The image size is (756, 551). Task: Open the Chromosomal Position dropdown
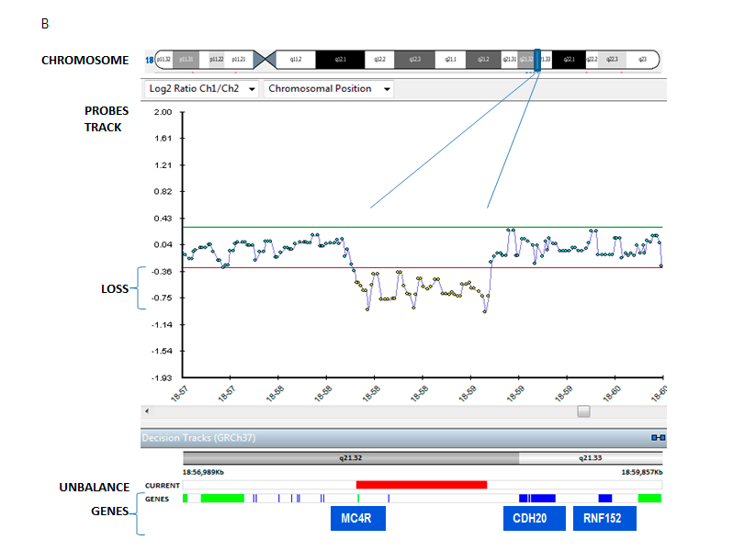328,89
